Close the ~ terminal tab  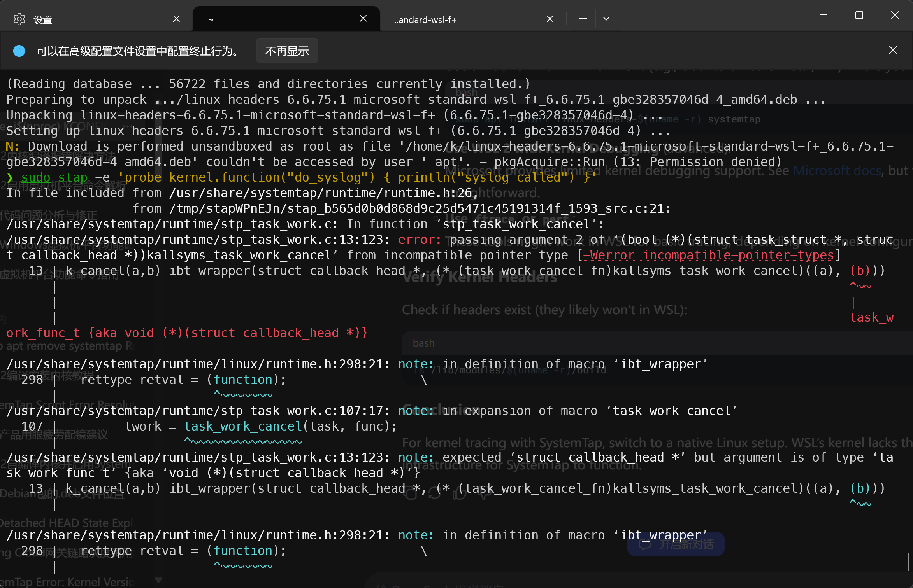tap(363, 19)
